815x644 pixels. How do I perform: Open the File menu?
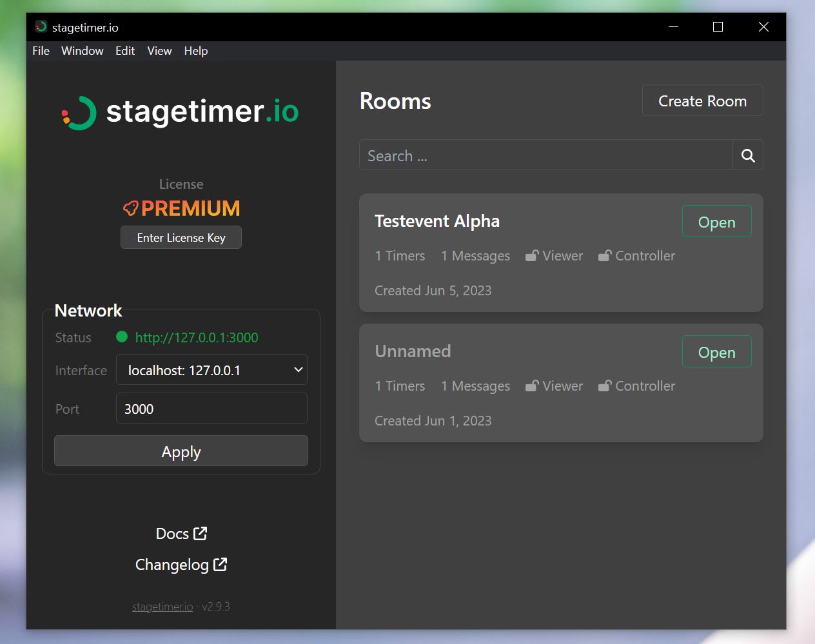click(x=40, y=51)
